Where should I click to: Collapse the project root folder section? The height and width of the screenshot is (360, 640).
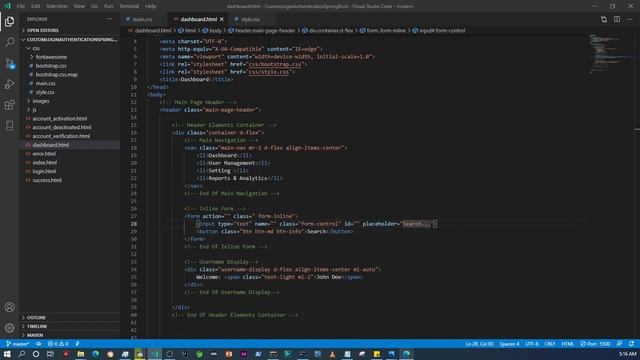click(70, 40)
